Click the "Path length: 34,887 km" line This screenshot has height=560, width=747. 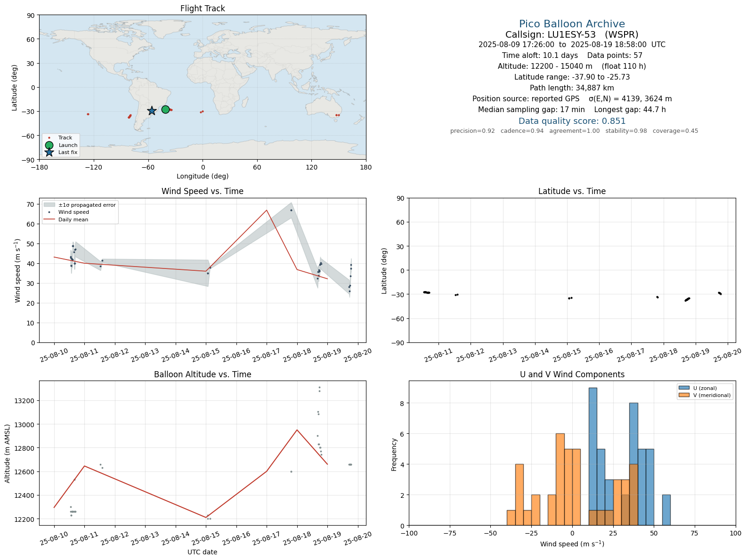click(x=572, y=88)
